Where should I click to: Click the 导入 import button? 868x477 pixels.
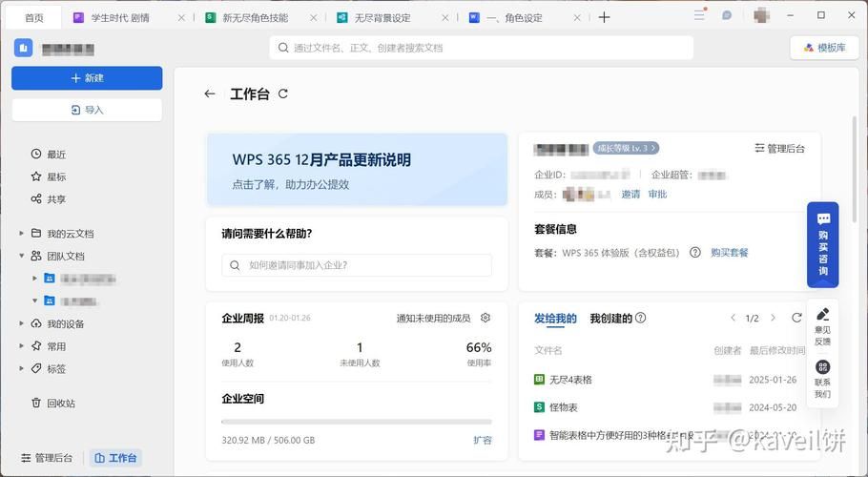(x=87, y=110)
